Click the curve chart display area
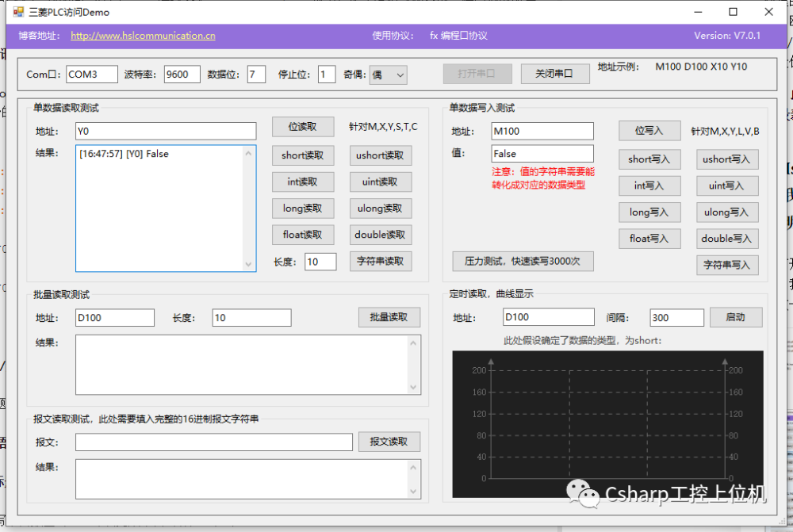 pos(607,424)
